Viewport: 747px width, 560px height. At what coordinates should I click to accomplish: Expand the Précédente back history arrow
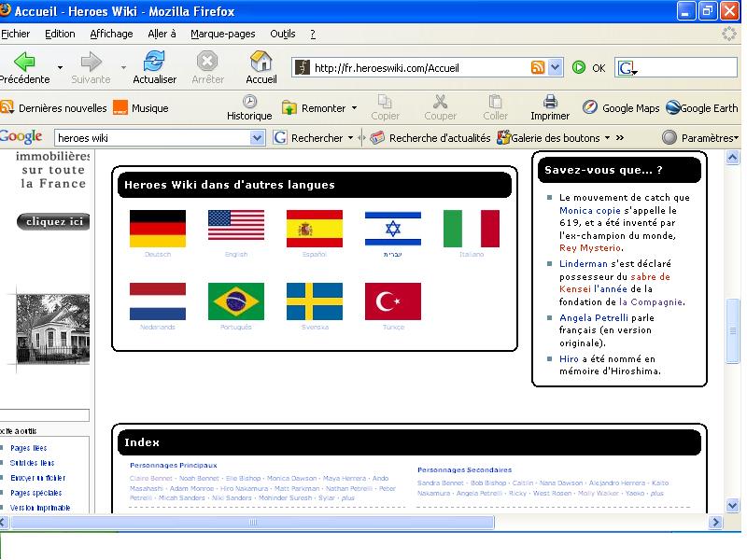(61, 68)
